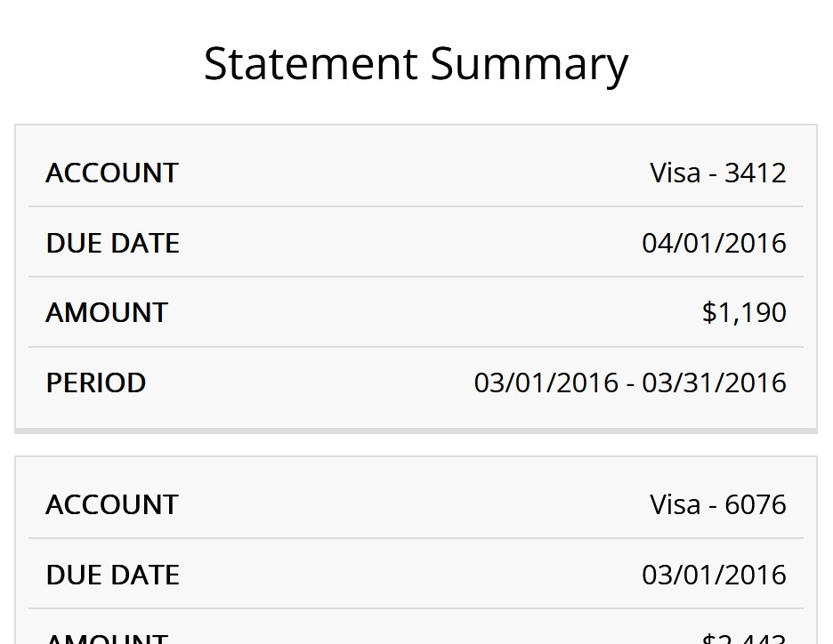The width and height of the screenshot is (833, 644).
Task: Select the ACCOUNT label in first card
Action: (112, 173)
